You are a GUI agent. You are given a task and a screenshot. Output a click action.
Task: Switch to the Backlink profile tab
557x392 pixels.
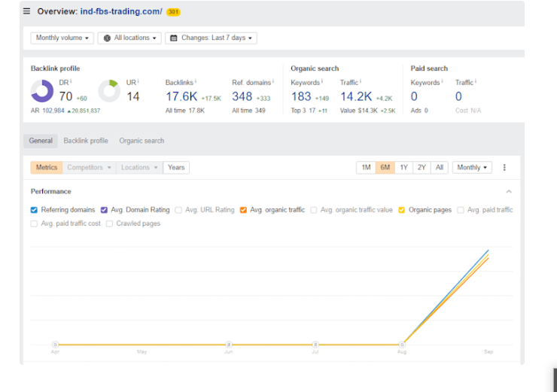coord(86,141)
